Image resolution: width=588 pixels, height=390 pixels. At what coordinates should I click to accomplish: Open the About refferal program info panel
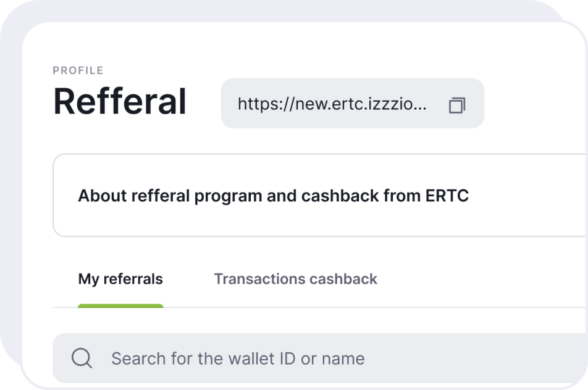(273, 196)
